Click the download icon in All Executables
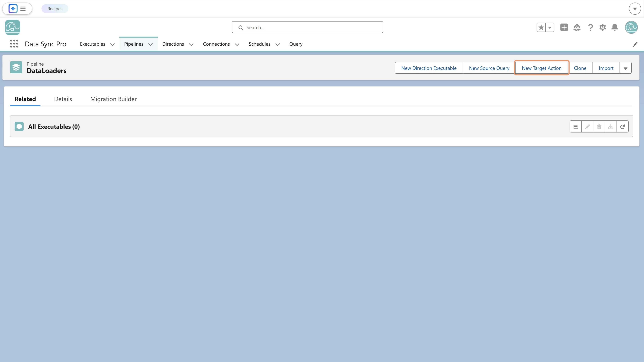 tap(611, 127)
